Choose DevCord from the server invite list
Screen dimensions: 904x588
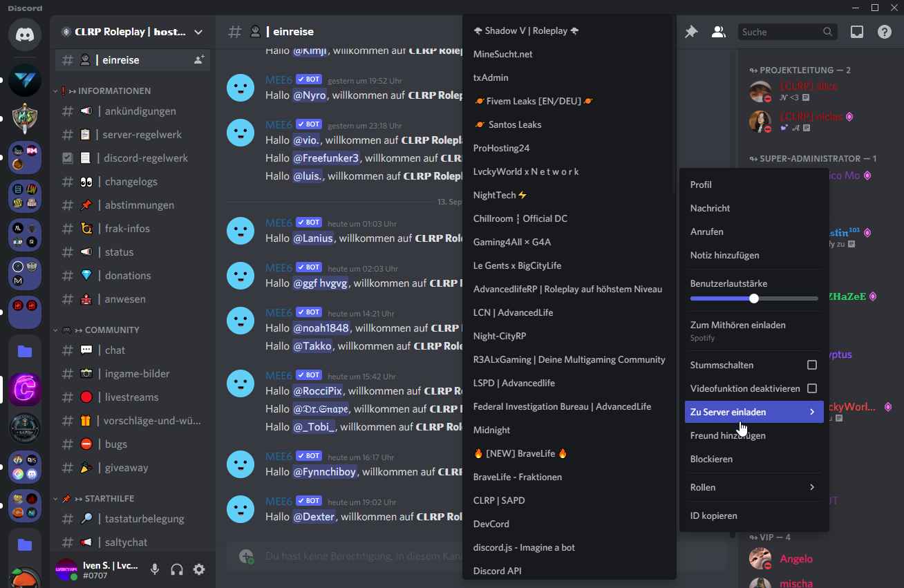point(491,524)
